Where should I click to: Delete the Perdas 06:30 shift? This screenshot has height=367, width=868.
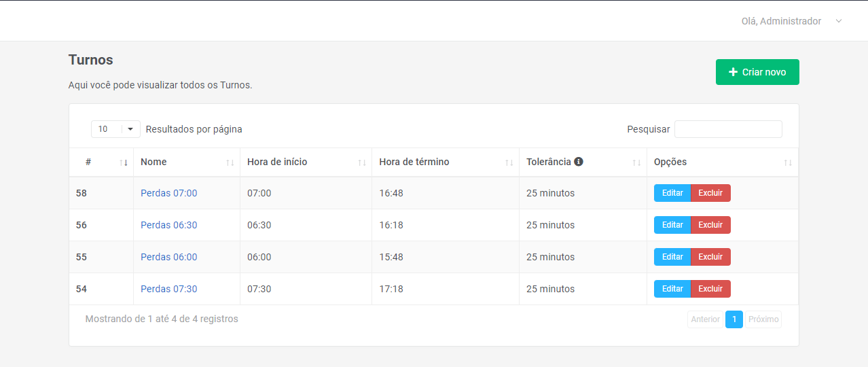710,225
